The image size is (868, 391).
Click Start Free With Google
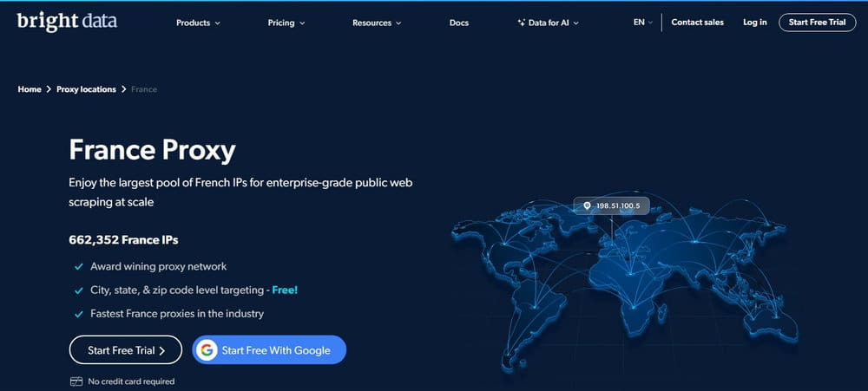click(x=269, y=350)
